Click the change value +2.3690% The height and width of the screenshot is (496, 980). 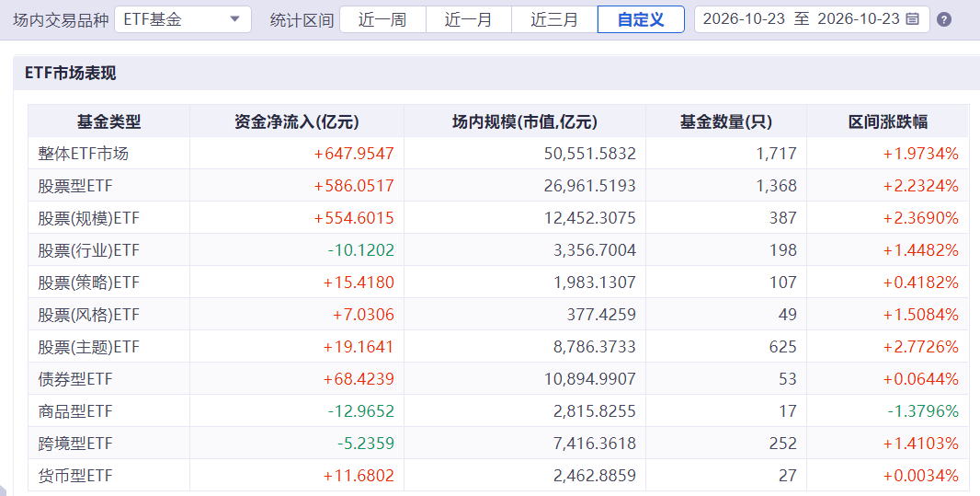coord(920,218)
